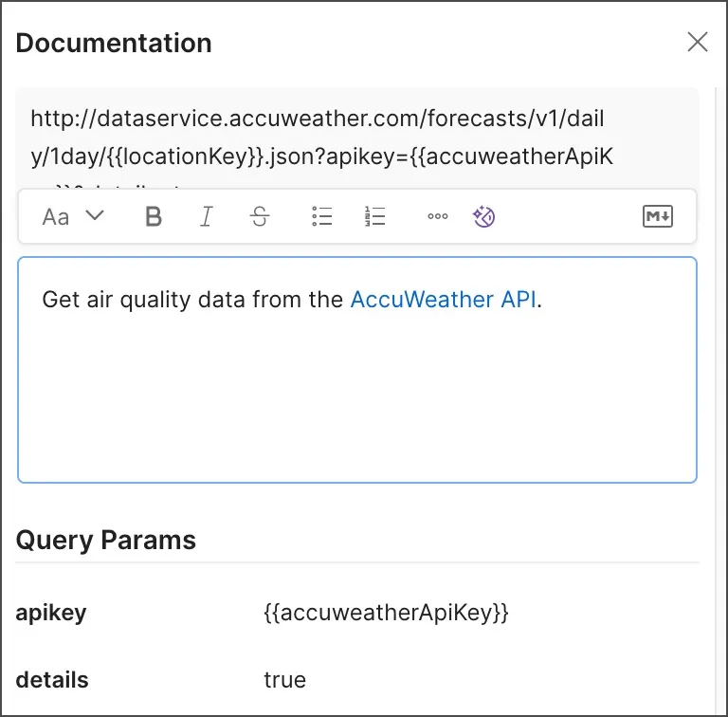Screen dimensions: 728x717
Task: Click inside the description text editor
Action: coord(357,370)
